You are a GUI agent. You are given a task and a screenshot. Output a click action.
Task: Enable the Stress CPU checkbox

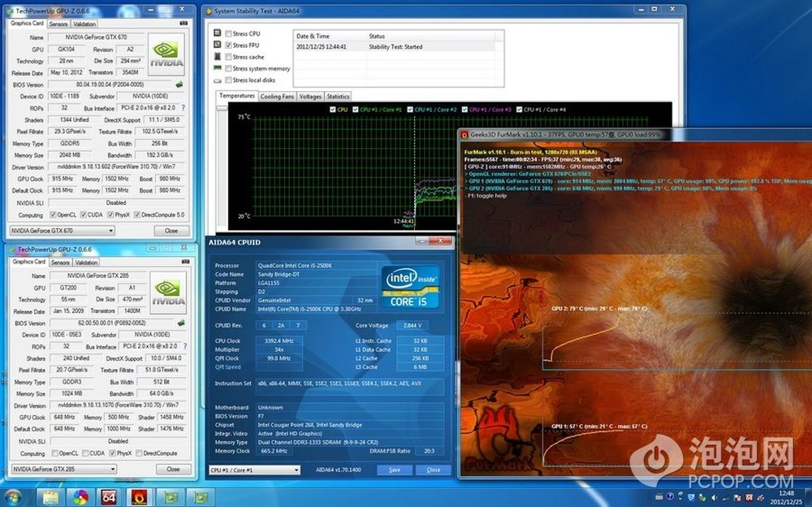pyautogui.click(x=228, y=33)
